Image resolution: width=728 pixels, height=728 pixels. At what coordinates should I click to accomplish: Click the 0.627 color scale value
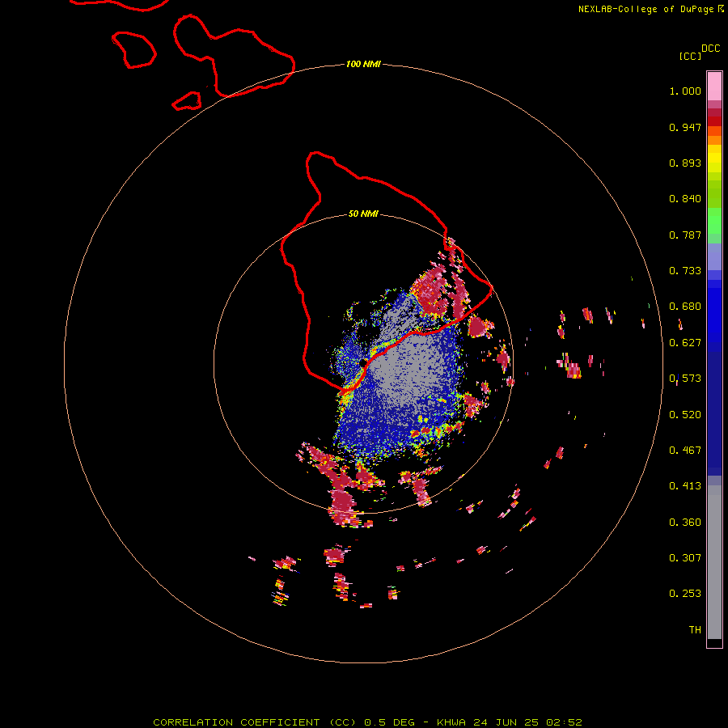pos(685,343)
